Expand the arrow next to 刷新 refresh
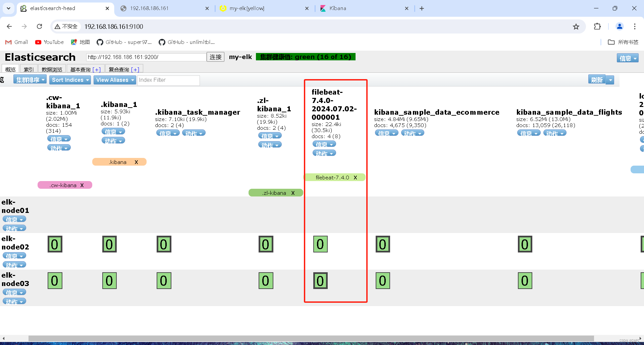Viewport: 644px width, 345px height. pos(610,80)
